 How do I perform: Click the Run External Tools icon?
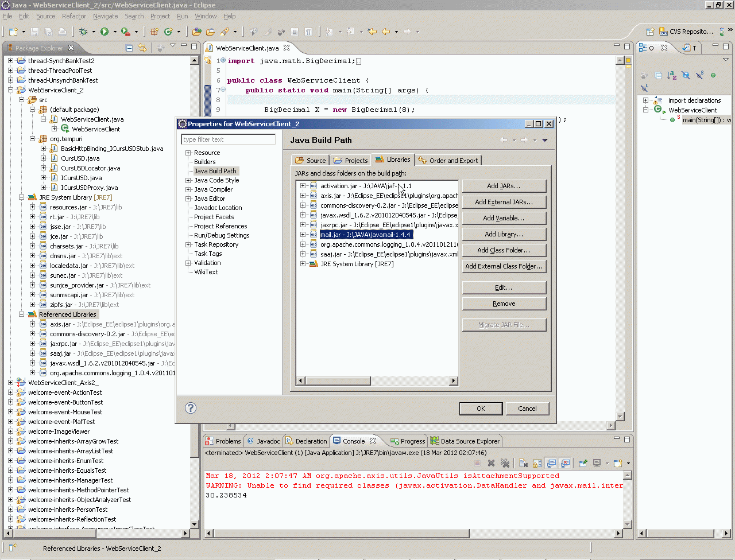(126, 32)
